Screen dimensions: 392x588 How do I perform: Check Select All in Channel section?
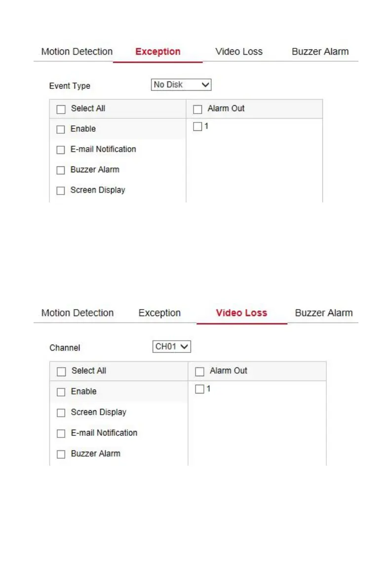click(61, 372)
